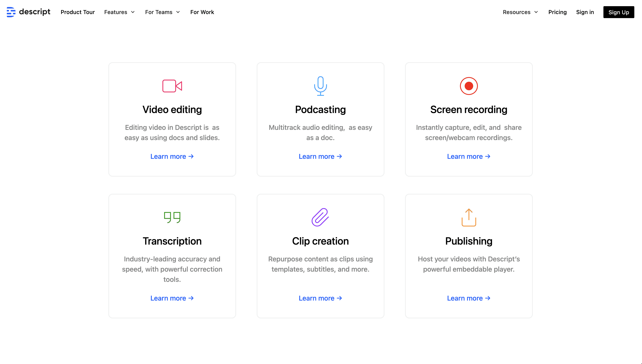This screenshot has height=364, width=642.
Task: Click the pink video camera icon
Action: (x=172, y=86)
